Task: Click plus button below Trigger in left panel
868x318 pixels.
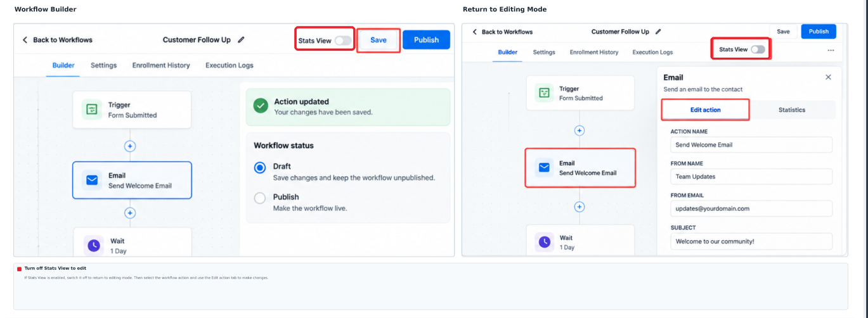Action: (x=130, y=146)
